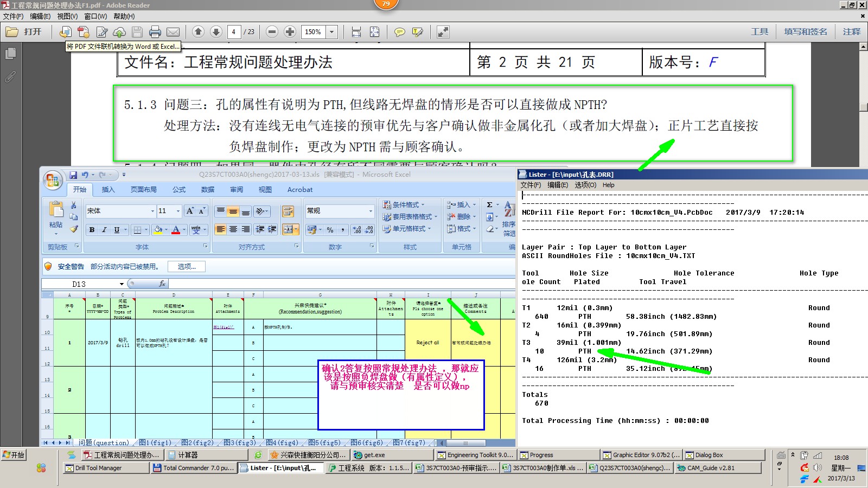
Task: Toggle align text left in Excel
Action: pyautogui.click(x=220, y=229)
